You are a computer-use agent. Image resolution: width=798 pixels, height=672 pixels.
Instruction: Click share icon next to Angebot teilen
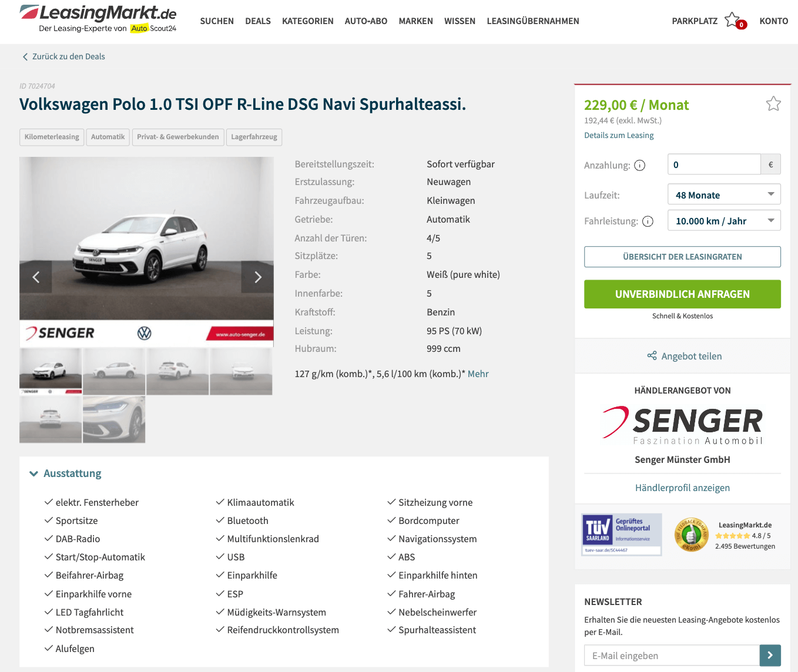[x=652, y=356]
